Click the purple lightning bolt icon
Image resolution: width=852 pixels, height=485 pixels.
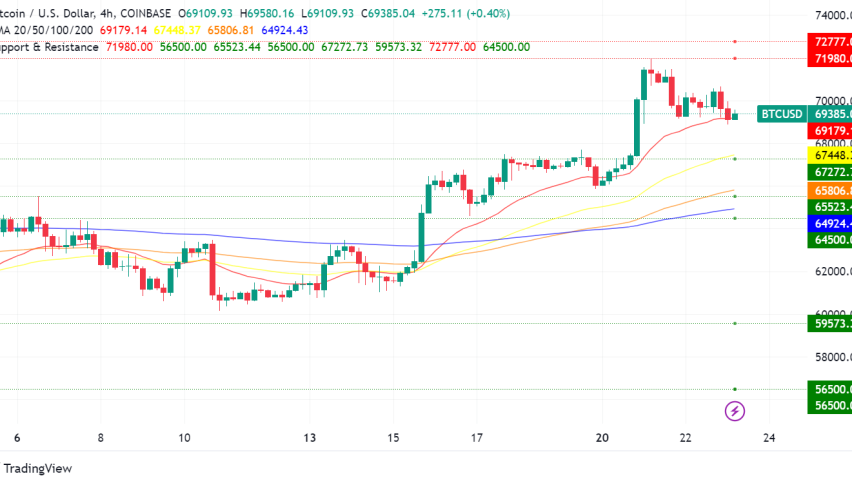tap(735, 411)
